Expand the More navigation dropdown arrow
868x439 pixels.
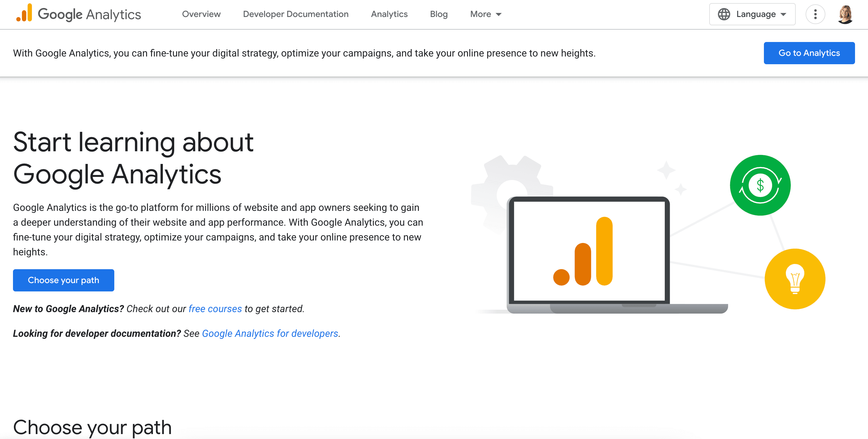(x=499, y=14)
